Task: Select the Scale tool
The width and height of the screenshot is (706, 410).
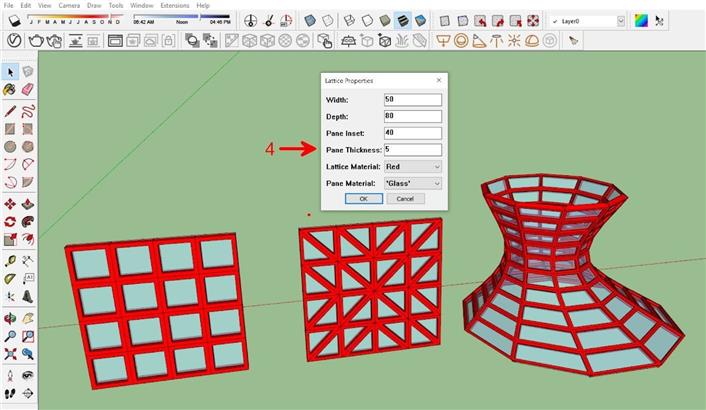Action: coord(10,239)
